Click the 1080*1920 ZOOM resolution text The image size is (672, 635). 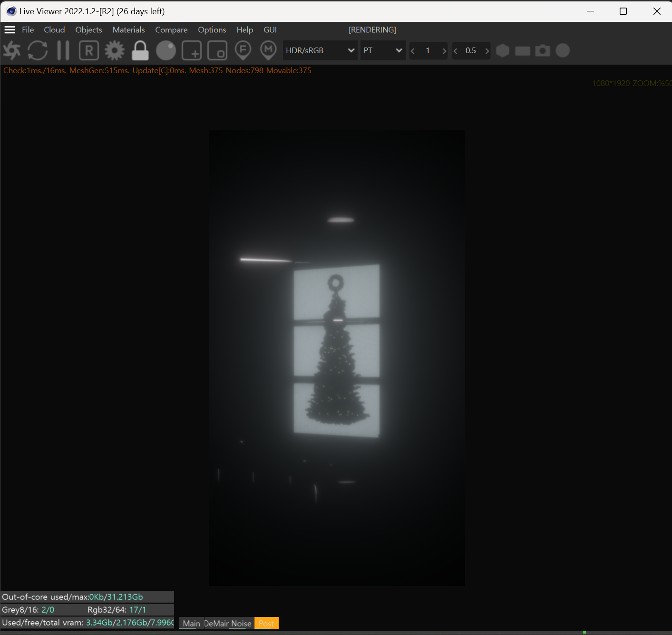point(632,83)
